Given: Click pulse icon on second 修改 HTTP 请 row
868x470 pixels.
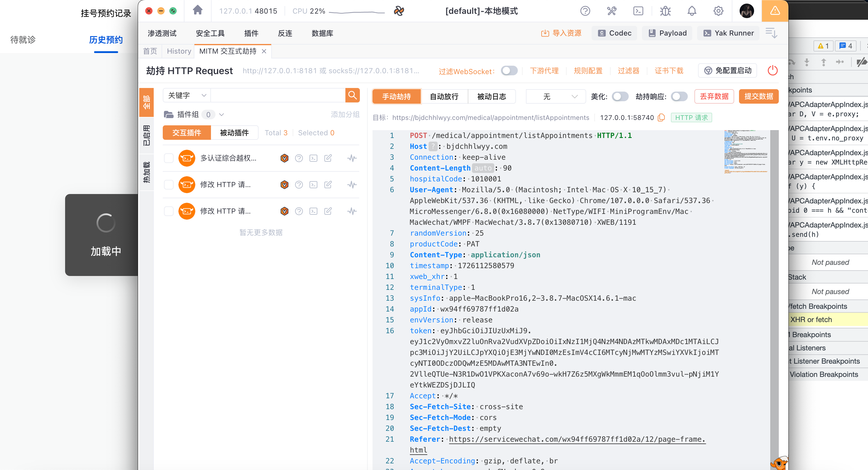Looking at the screenshot, I should click(352, 185).
